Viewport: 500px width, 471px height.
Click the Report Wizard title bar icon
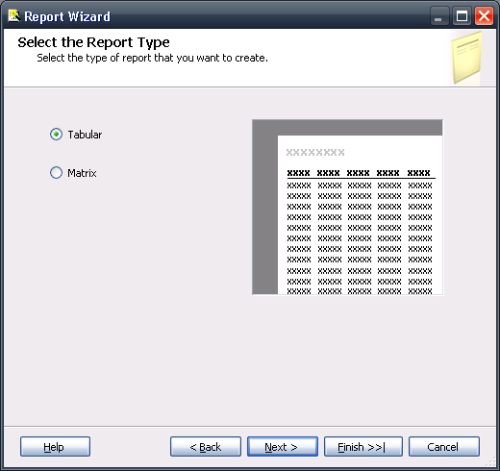pyautogui.click(x=14, y=16)
